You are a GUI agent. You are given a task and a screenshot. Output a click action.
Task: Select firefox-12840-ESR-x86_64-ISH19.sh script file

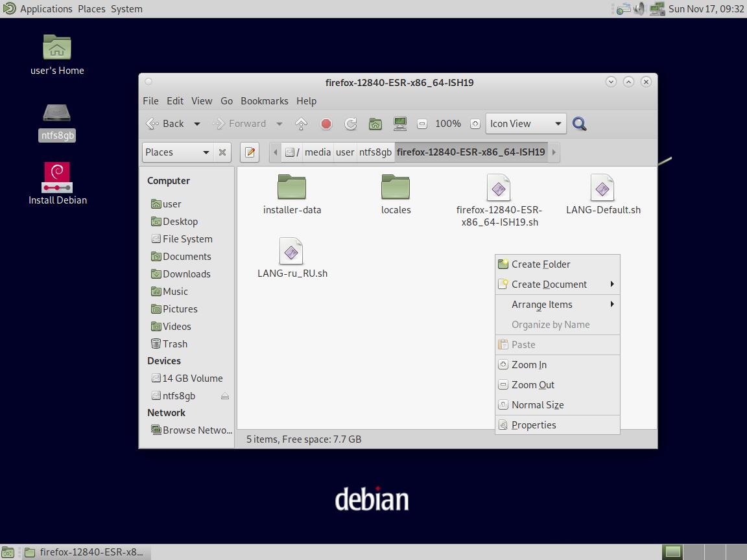[499, 201]
